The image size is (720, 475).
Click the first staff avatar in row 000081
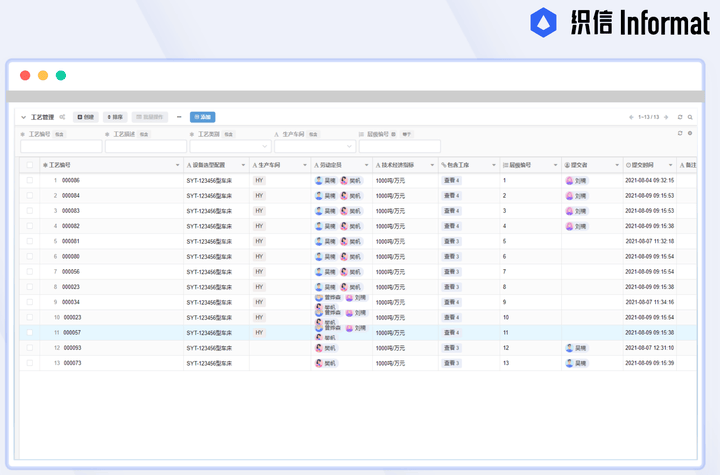(x=319, y=241)
